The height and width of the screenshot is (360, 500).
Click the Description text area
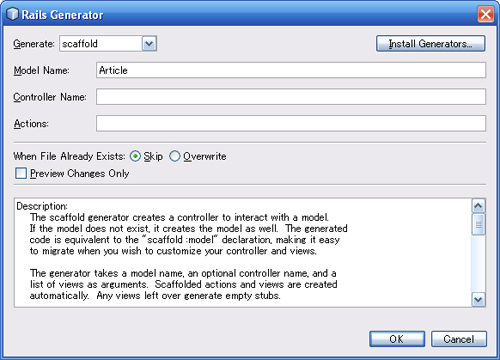click(x=243, y=253)
